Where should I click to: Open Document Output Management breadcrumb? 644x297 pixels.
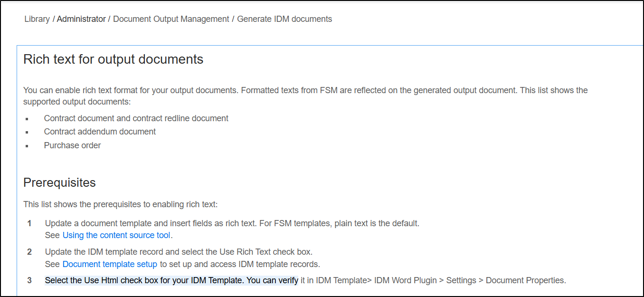[171, 19]
